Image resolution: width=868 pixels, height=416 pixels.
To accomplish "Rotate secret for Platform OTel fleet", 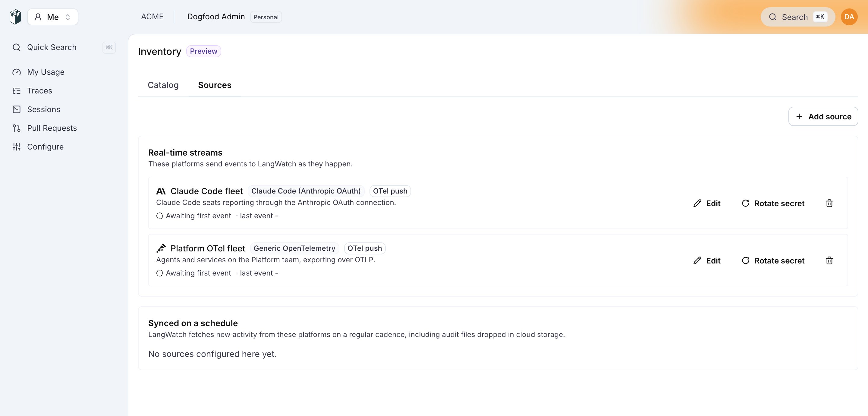I will (x=773, y=260).
